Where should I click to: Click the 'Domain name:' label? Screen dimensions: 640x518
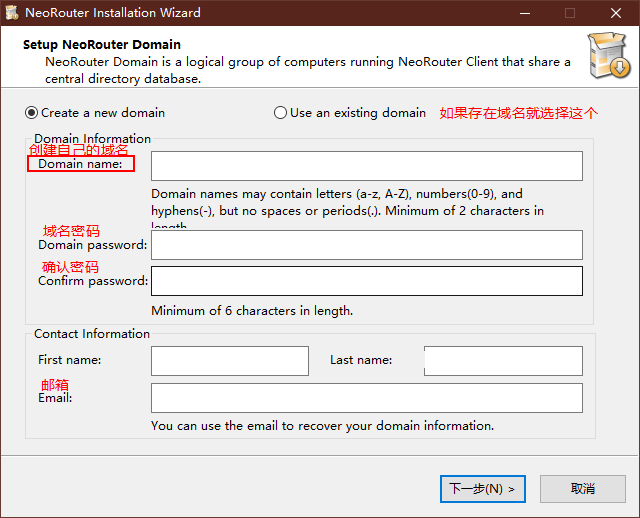tap(80, 164)
